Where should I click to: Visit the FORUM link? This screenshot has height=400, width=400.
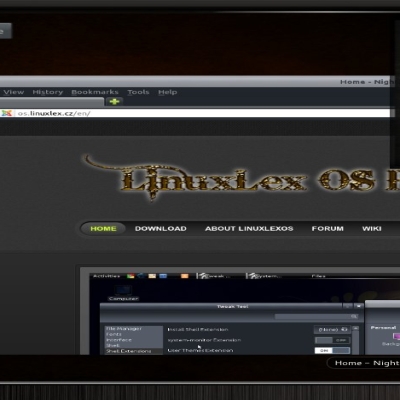pos(327,229)
